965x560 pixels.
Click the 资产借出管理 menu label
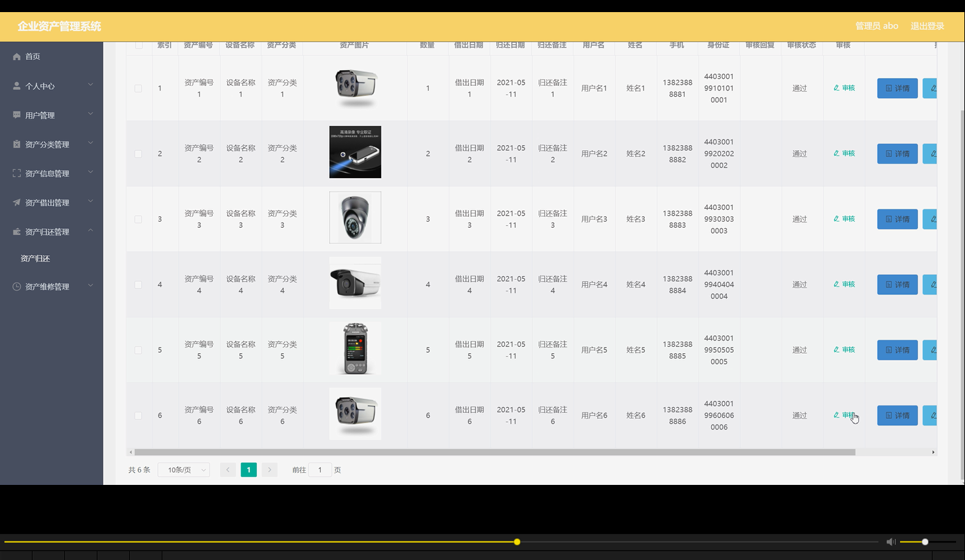coord(47,202)
